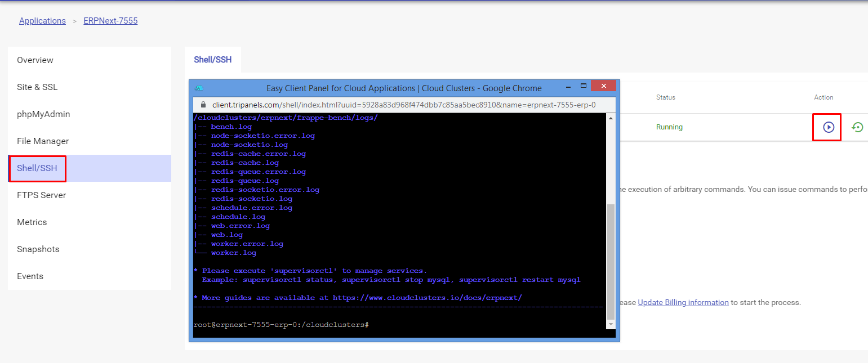Click the cloudclusters.io docs URL in terminal
Screen dimensions: 868x363
point(428,298)
